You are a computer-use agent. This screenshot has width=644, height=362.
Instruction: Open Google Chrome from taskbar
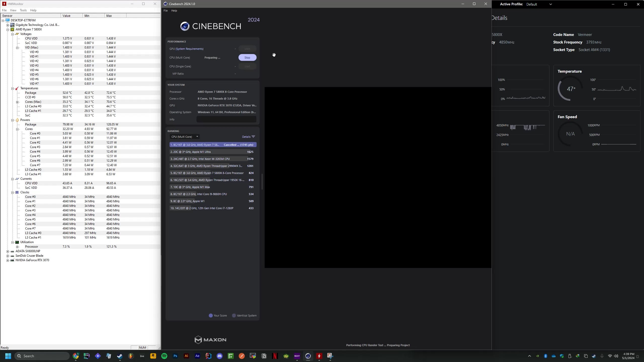(76, 356)
